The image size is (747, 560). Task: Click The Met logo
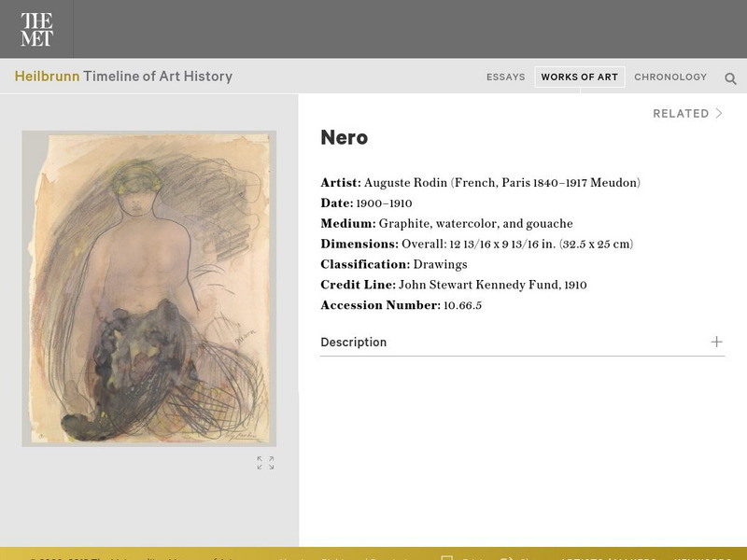point(36,30)
